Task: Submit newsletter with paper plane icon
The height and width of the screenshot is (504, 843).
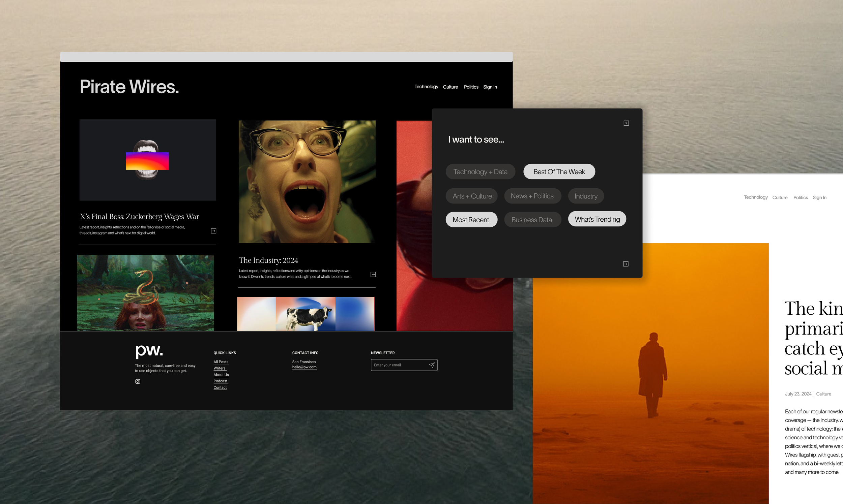Action: [432, 365]
